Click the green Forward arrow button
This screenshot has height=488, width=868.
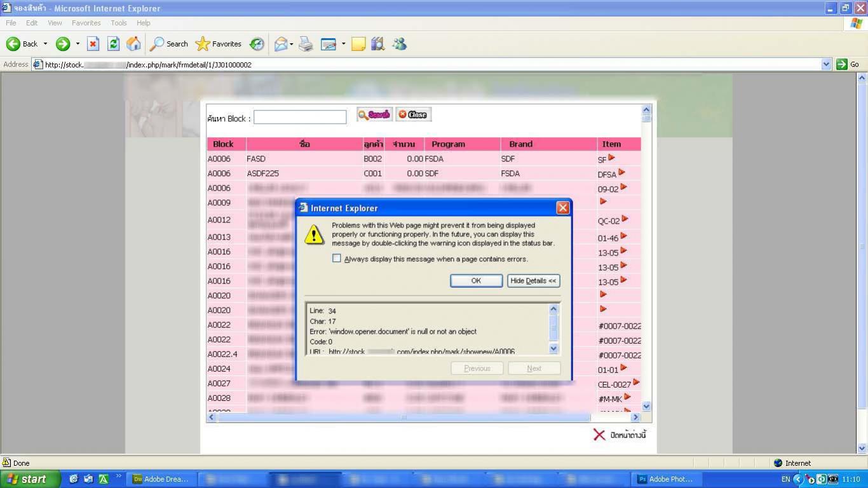(62, 44)
